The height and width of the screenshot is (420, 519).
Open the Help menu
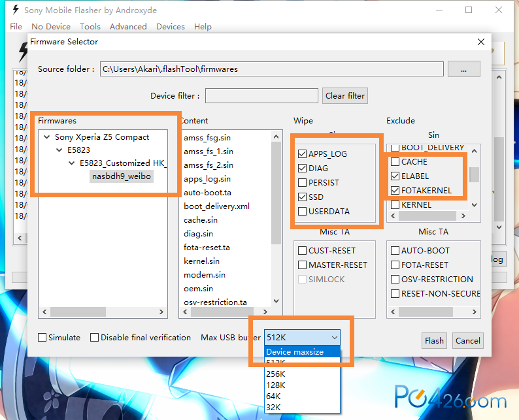click(203, 27)
